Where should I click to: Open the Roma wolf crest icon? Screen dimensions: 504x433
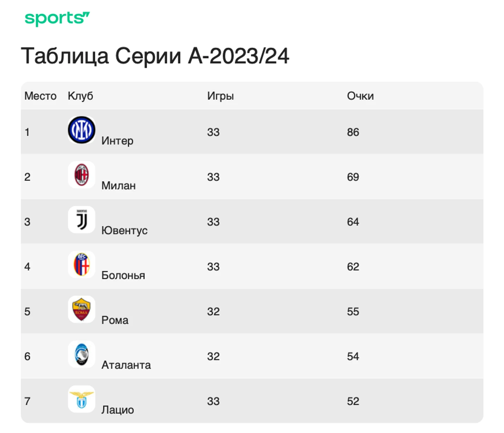click(81, 309)
